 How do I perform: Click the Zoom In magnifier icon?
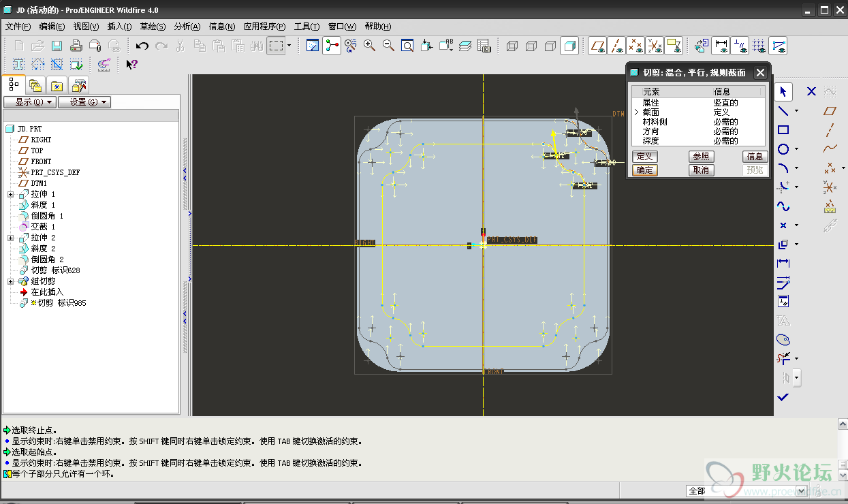click(x=369, y=46)
